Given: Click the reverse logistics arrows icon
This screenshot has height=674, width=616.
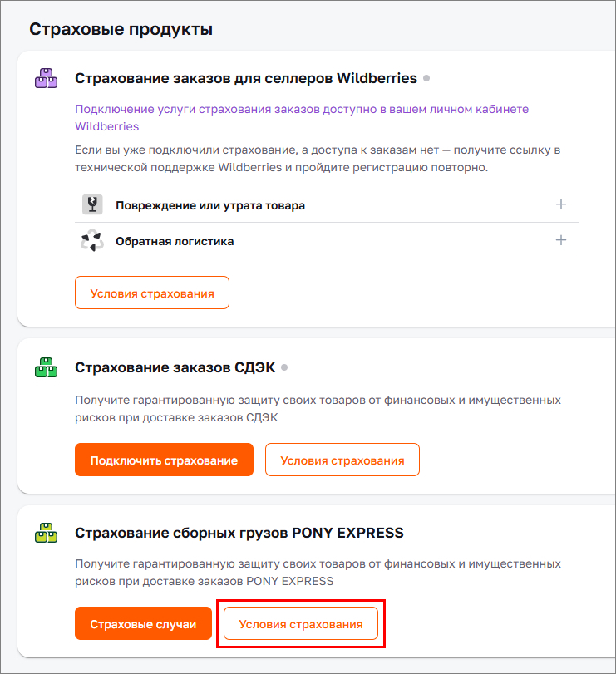Looking at the screenshot, I should pyautogui.click(x=92, y=241).
